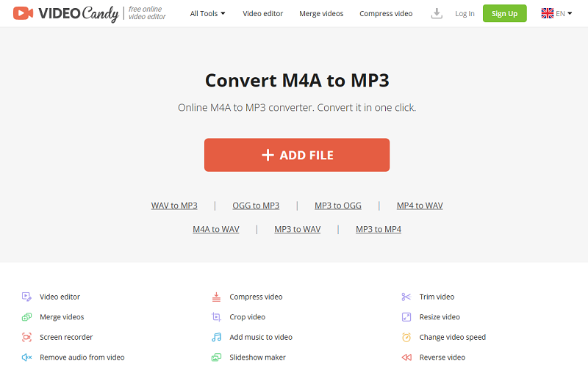This screenshot has width=588, height=370.
Task: Click the Change video speed text
Action: (453, 337)
